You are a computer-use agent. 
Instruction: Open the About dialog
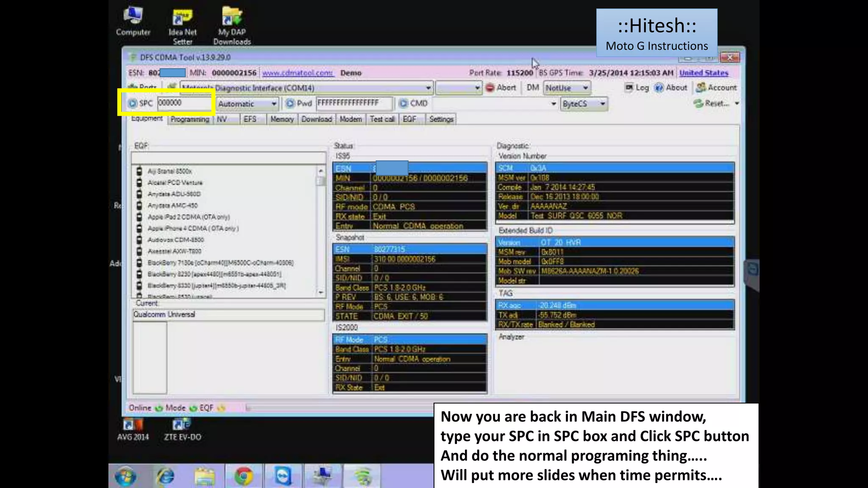(x=670, y=88)
